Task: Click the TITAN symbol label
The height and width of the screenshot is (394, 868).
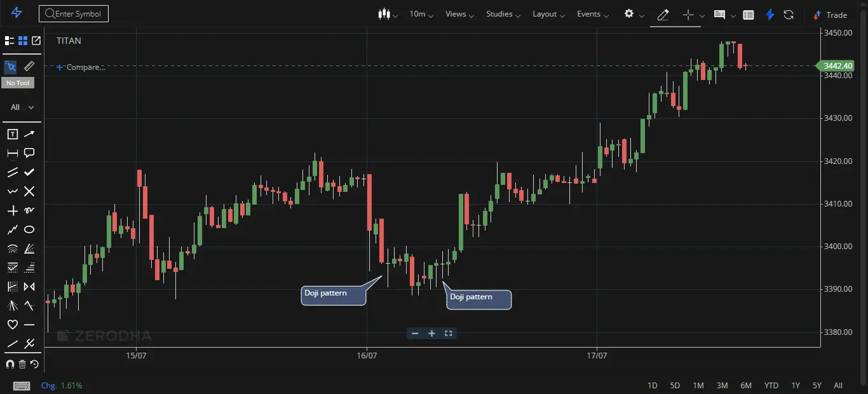Action: 69,41
